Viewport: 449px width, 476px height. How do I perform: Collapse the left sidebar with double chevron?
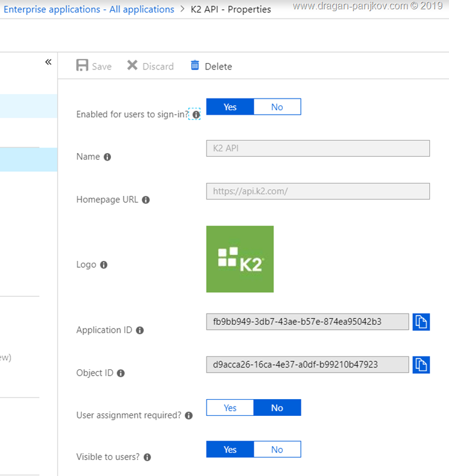coord(48,62)
